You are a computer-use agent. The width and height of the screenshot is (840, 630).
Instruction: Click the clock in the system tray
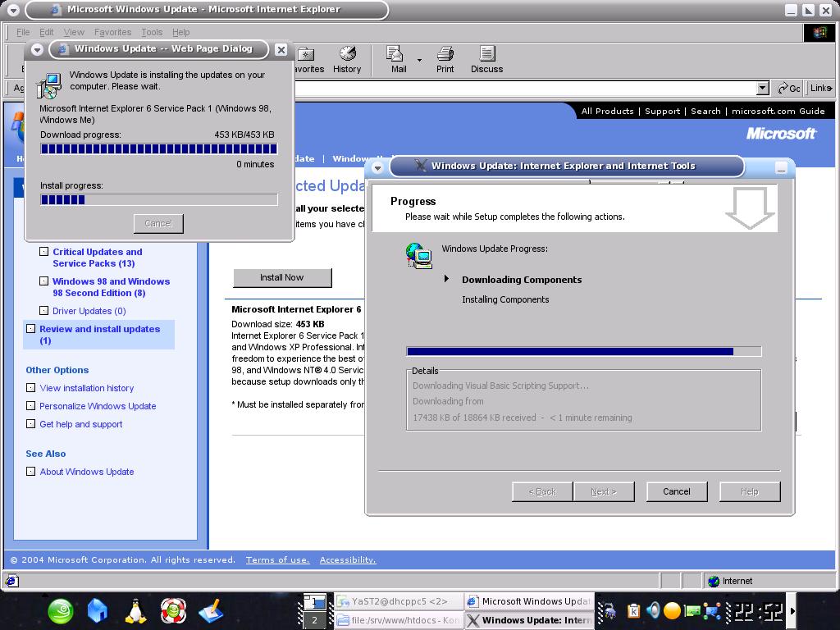758,610
